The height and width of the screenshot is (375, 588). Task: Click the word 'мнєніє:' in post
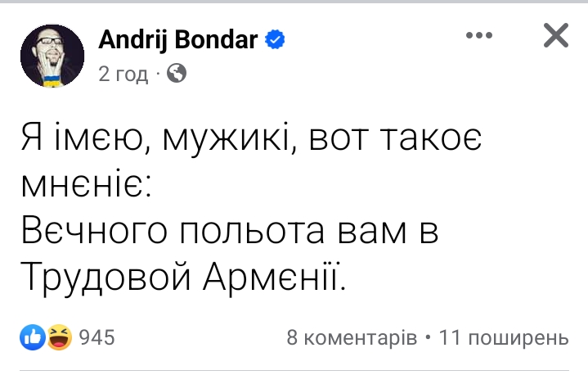[x=86, y=185]
